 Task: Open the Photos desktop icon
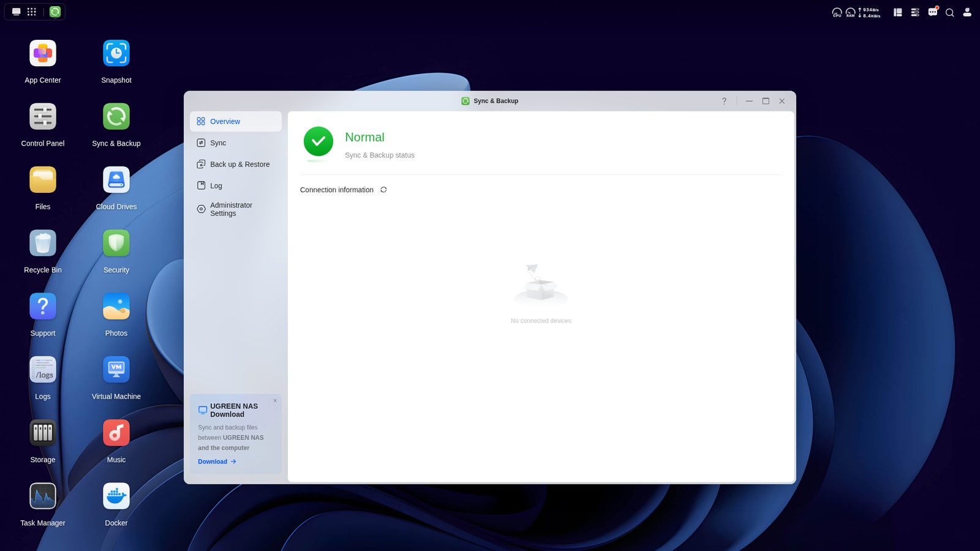pos(116,307)
